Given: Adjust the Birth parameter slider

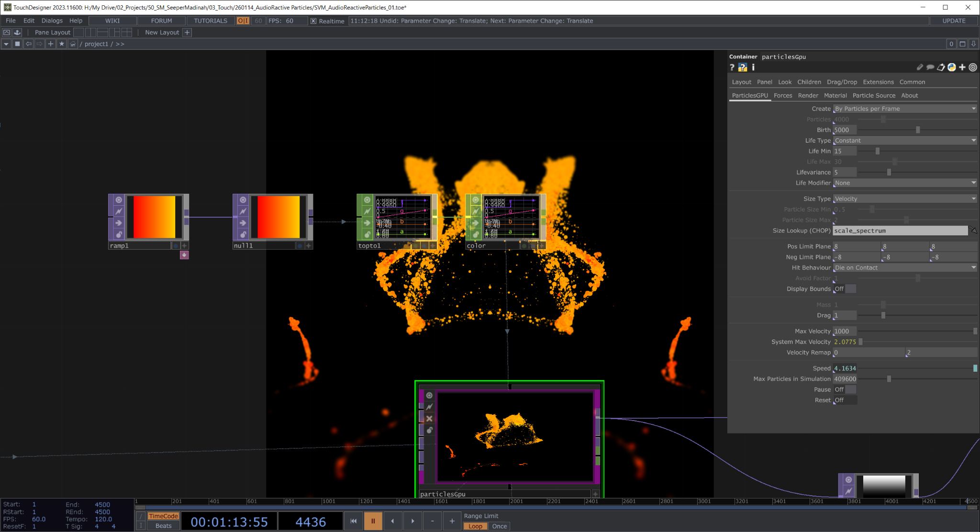Looking at the screenshot, I should point(917,130).
